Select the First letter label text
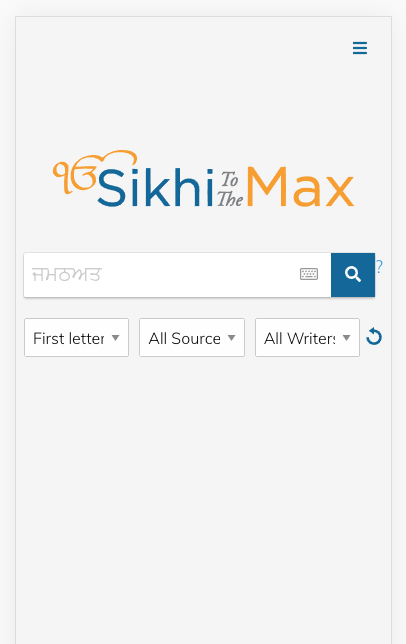Image resolution: width=406 pixels, height=644 pixels. click(x=69, y=338)
